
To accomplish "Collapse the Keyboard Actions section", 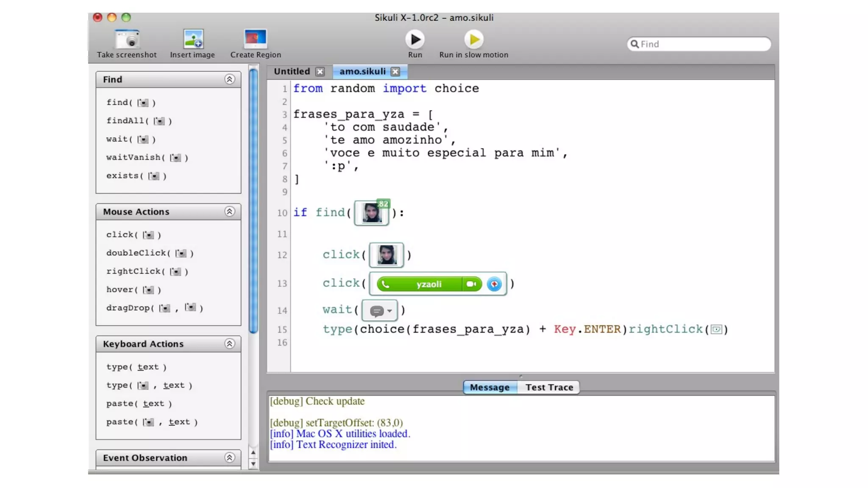I will [229, 344].
